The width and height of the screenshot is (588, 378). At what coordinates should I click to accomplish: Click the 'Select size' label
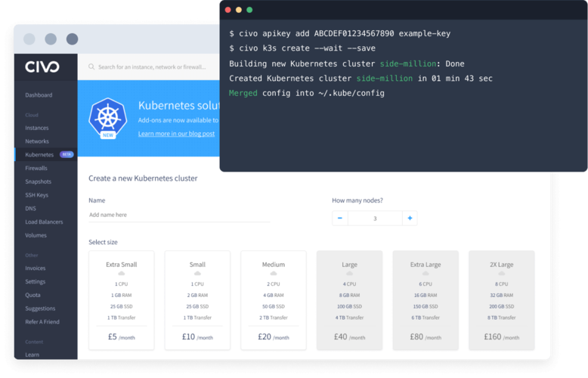103,242
